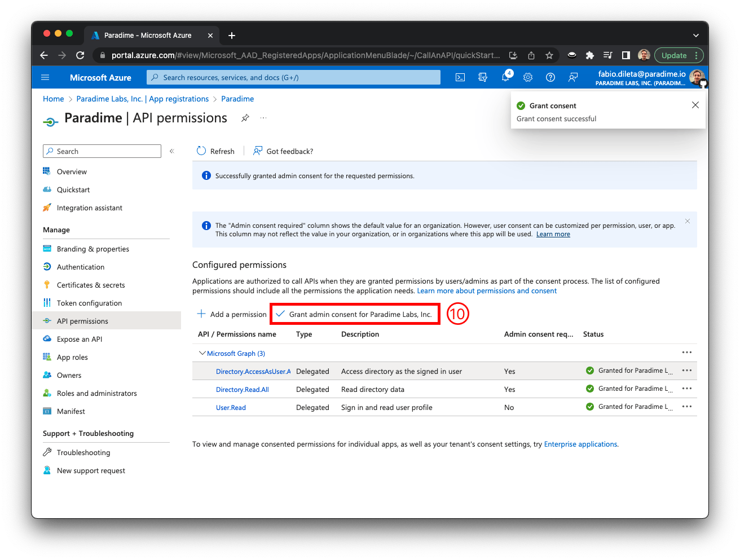This screenshot has height=560, width=740.
Task: Open Authentication settings
Action: coord(80,267)
